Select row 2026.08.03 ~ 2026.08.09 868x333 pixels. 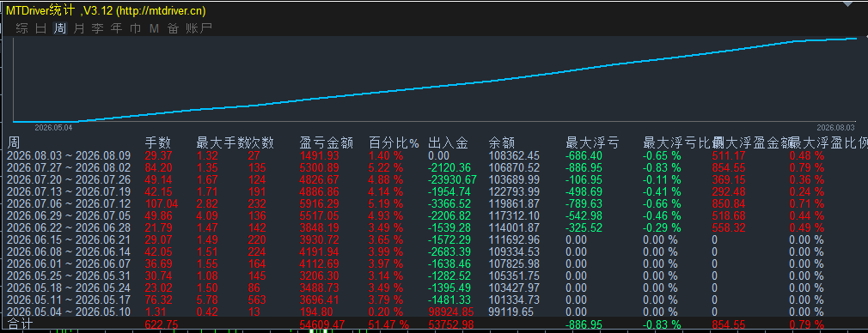pos(434,156)
